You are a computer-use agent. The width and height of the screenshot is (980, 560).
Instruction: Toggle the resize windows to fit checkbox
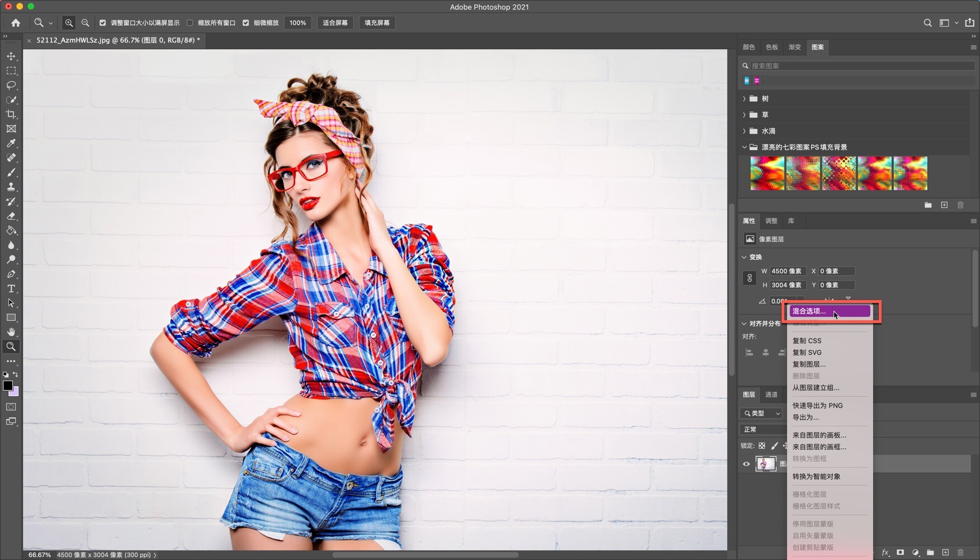click(x=103, y=23)
